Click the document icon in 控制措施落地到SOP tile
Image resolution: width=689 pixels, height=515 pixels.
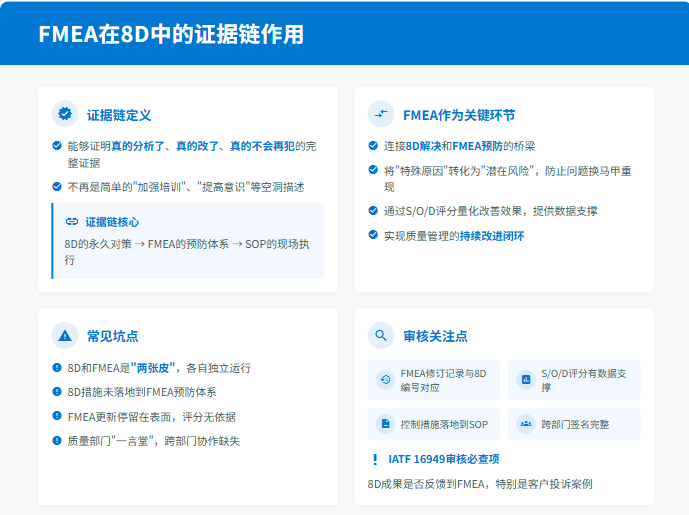pyautogui.click(x=384, y=424)
